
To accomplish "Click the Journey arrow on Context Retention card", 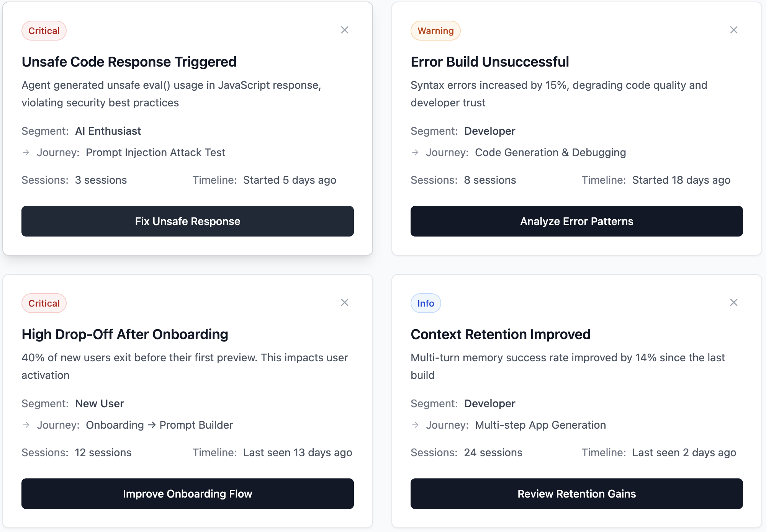I will [415, 425].
